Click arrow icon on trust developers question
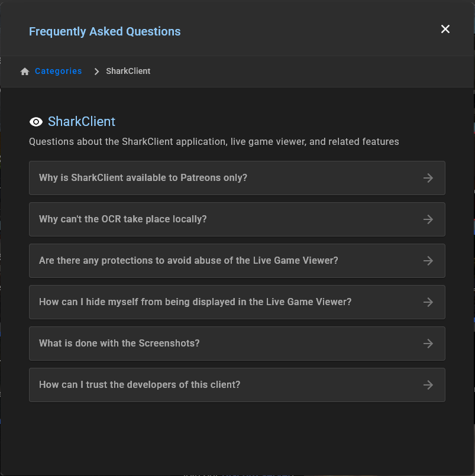 [428, 385]
